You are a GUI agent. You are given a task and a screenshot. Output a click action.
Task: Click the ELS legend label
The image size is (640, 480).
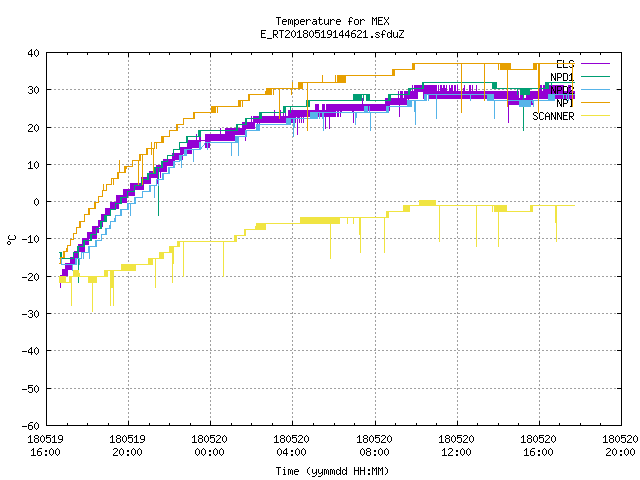(565, 64)
